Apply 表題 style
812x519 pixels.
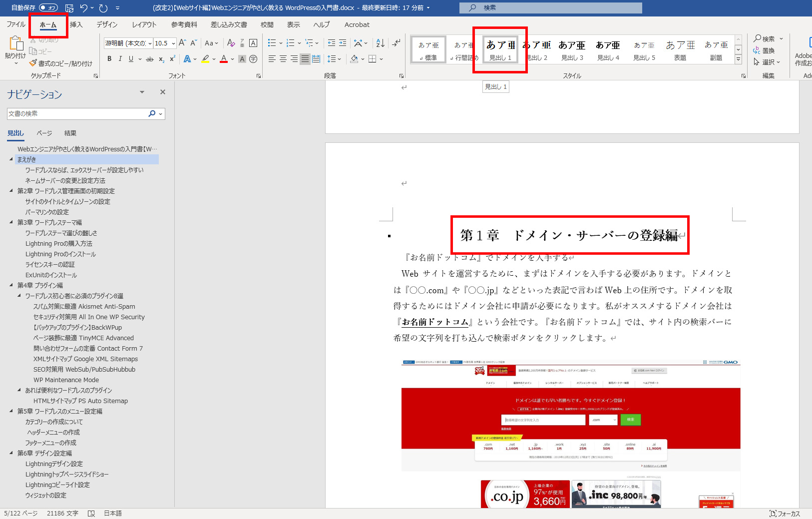(680, 49)
